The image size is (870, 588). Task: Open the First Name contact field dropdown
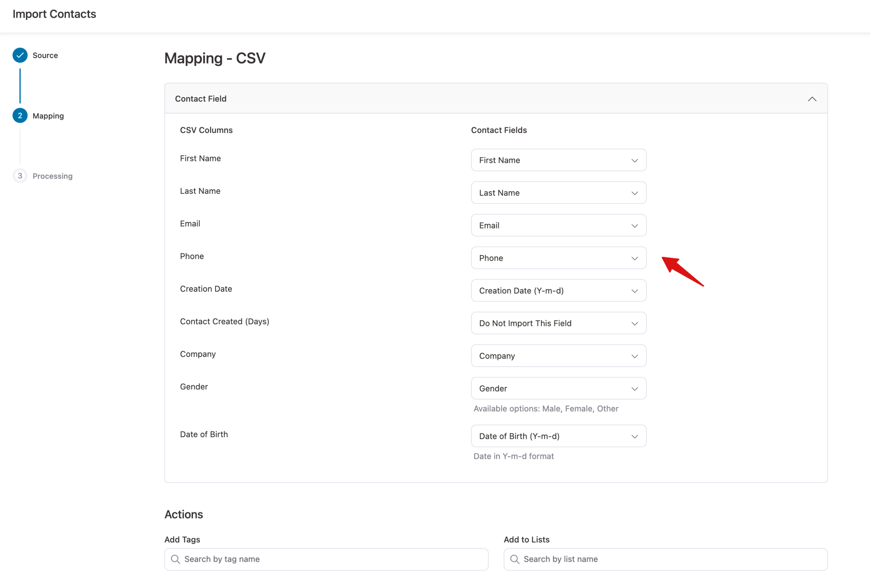[558, 160]
